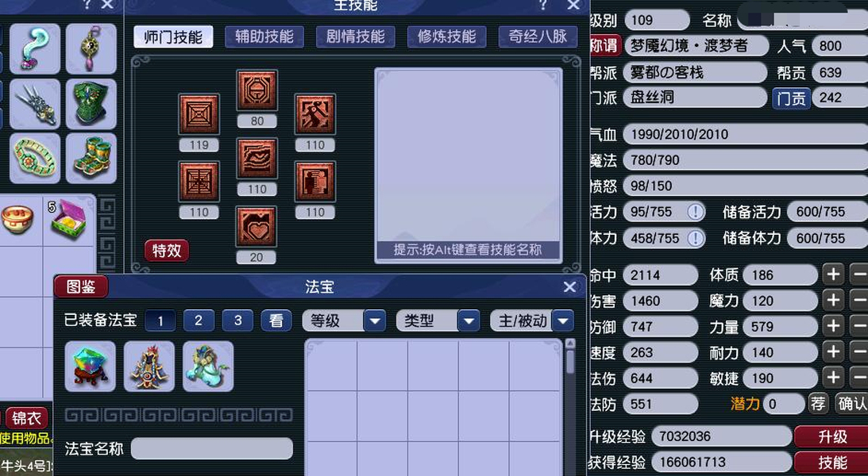Click the left-column skill icon below level 119
Image resolution: width=868 pixels, height=476 pixels.
tap(199, 182)
